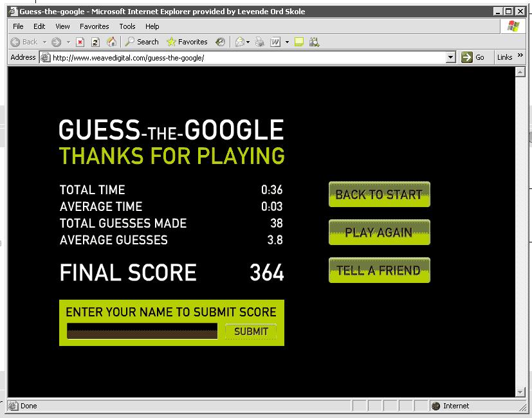
Task: Open the Mail button dropdown arrow
Action: (x=248, y=42)
